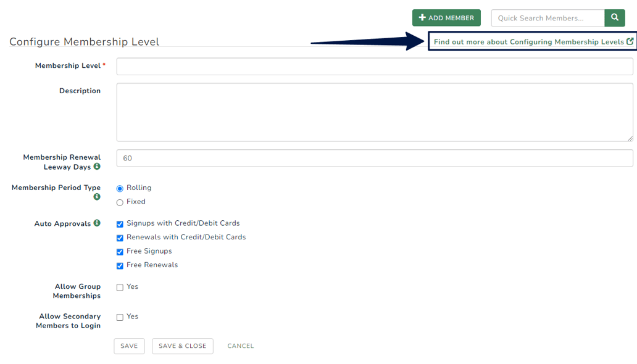Viewport: 637px width, 364px height.
Task: Click the CANCEL link
Action: pos(240,346)
